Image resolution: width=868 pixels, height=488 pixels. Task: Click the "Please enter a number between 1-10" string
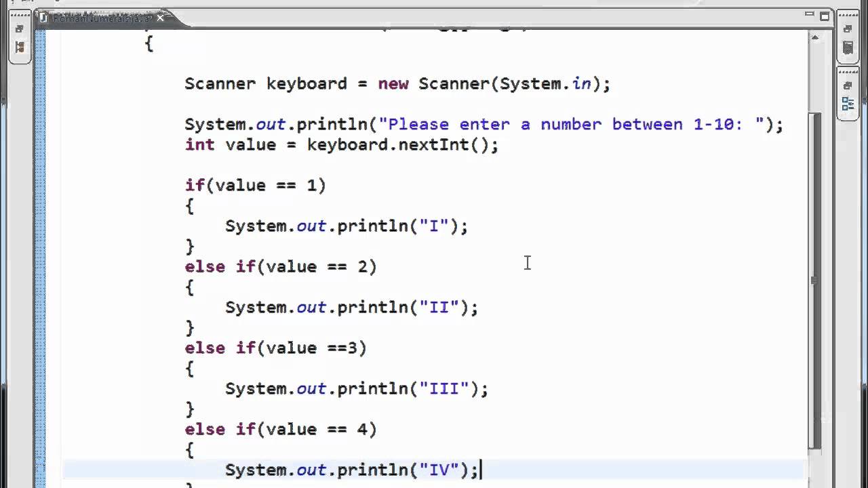pyautogui.click(x=572, y=125)
